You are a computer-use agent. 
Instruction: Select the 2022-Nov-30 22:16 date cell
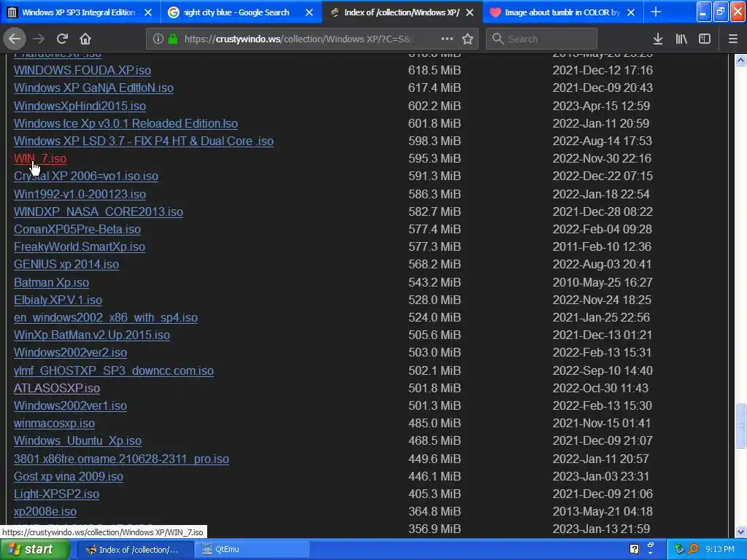pos(602,158)
